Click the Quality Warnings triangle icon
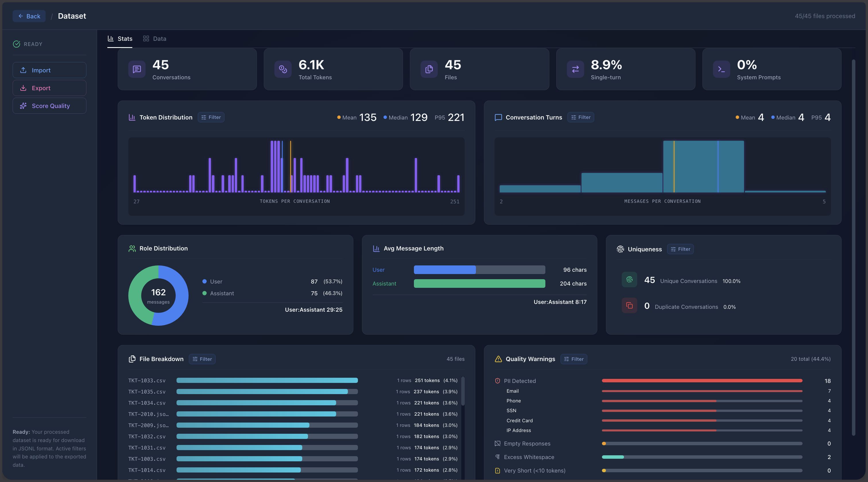The width and height of the screenshot is (868, 482). click(498, 359)
